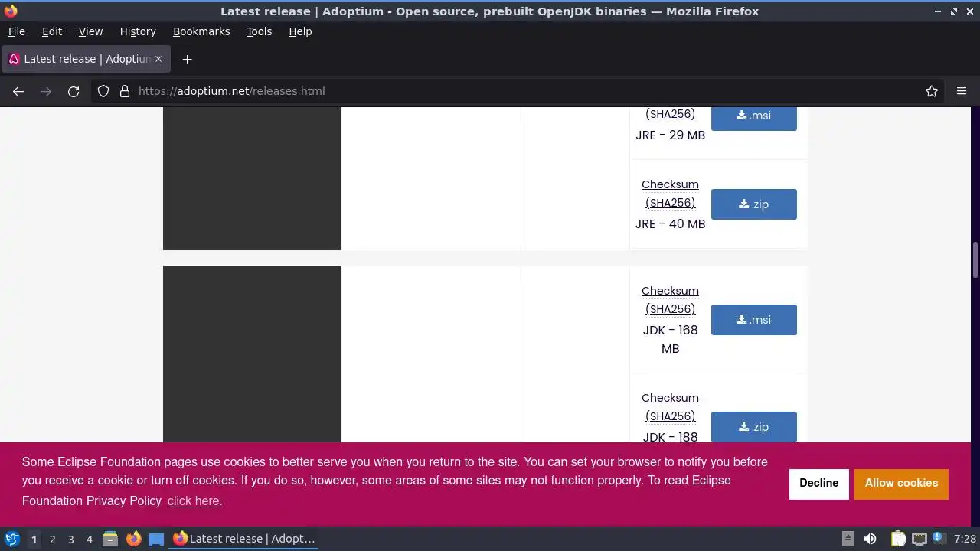
Task: Open the volume speaker icon in system tray
Action: pyautogui.click(x=870, y=539)
